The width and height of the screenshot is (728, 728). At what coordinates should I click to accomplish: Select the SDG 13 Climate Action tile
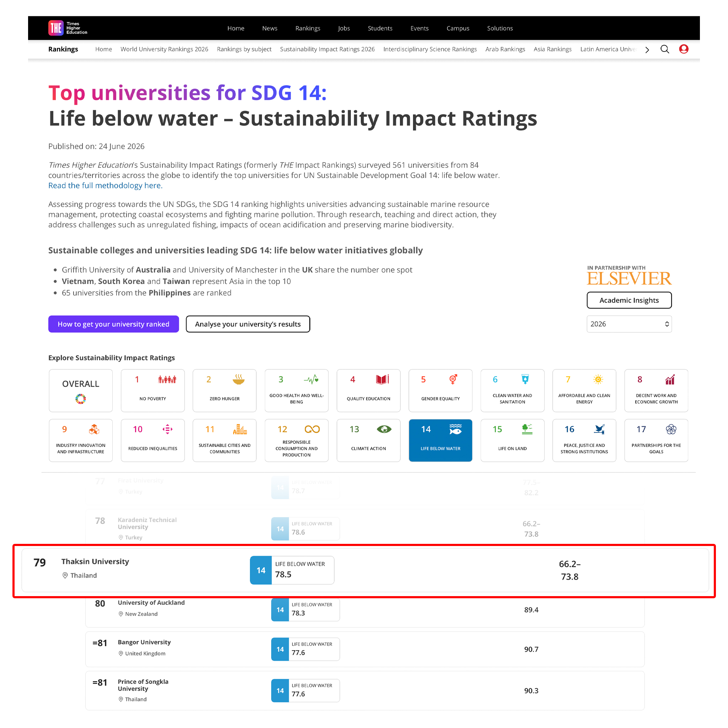[x=369, y=440]
